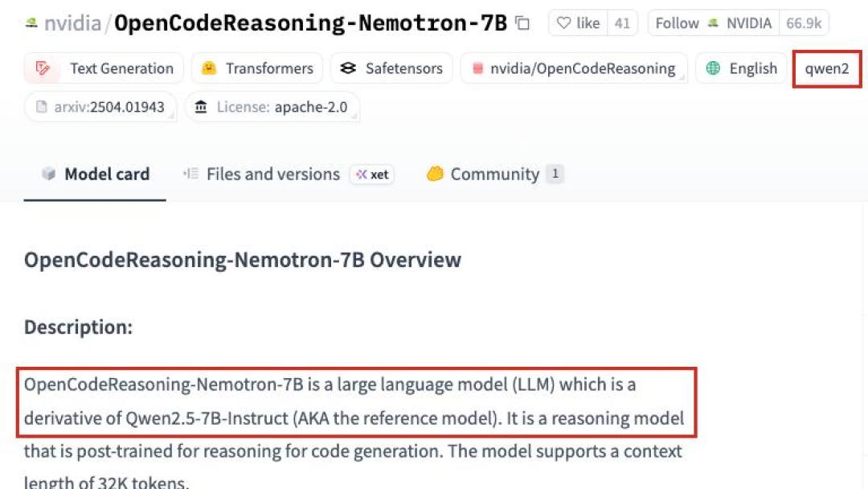Click the 66.9k followers count

(x=804, y=23)
